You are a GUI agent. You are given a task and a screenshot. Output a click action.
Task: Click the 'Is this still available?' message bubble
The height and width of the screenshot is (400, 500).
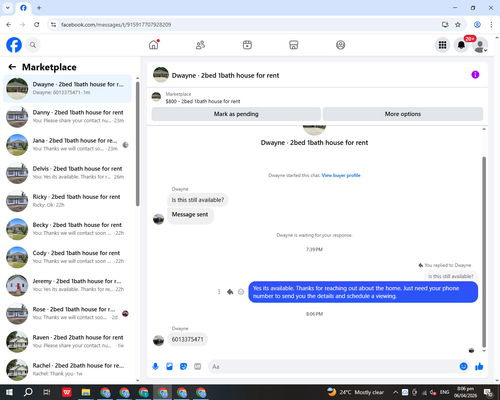[x=198, y=200]
